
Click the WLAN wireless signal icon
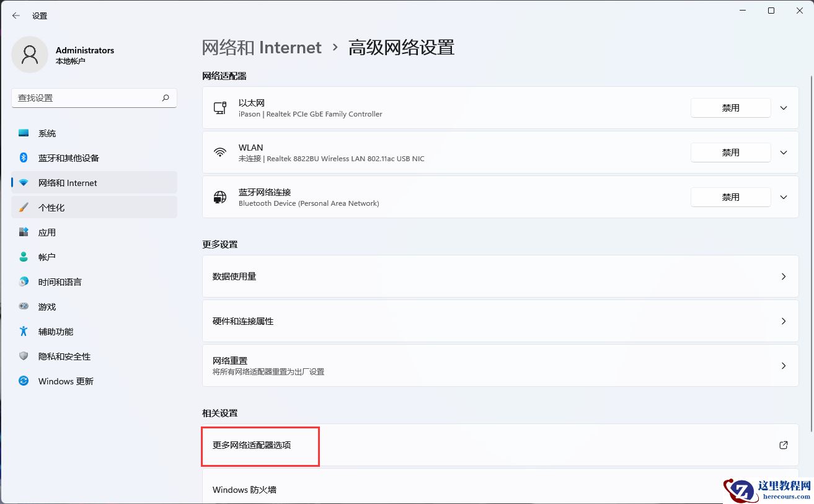point(220,152)
